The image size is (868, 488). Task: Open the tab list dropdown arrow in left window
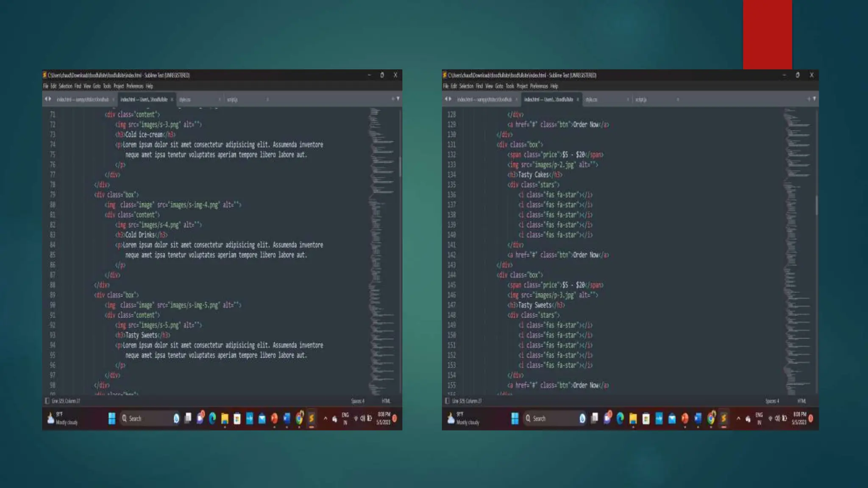click(x=398, y=99)
